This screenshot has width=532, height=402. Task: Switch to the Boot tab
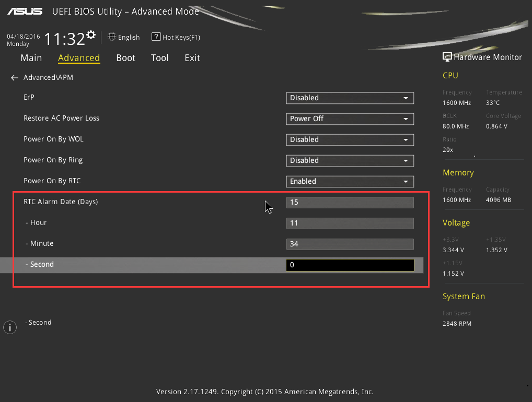[125, 58]
